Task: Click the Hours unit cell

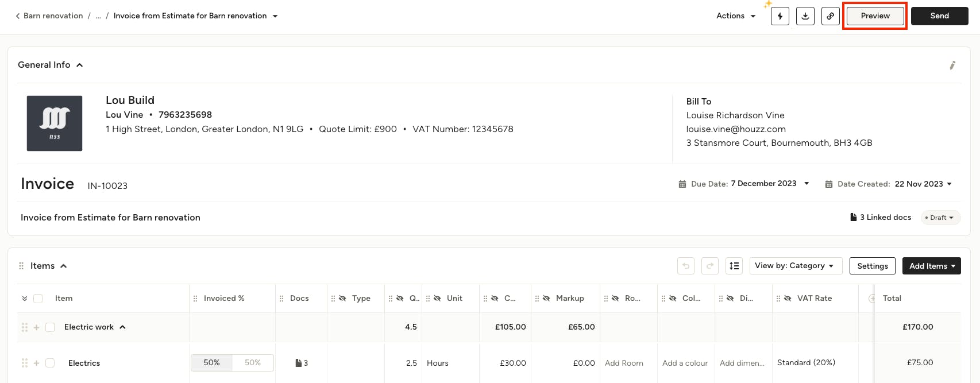Action: tap(438, 363)
